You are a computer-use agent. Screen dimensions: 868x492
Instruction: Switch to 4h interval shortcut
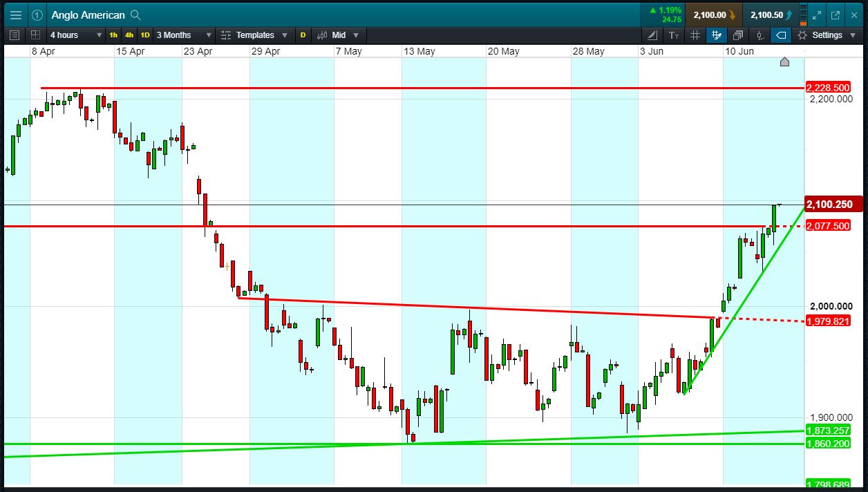tap(129, 35)
